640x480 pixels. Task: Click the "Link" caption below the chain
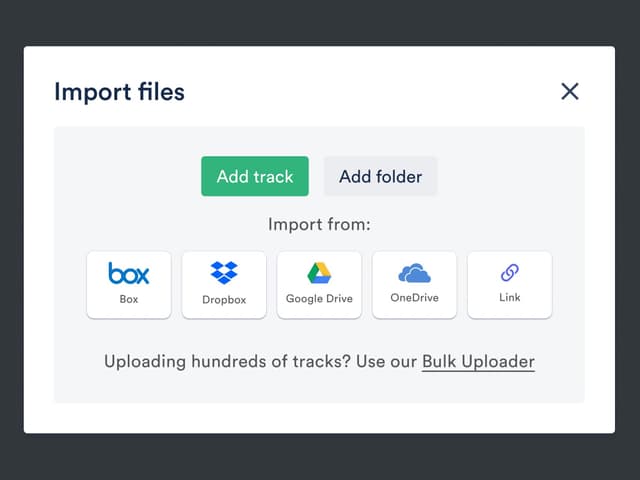[x=510, y=298]
